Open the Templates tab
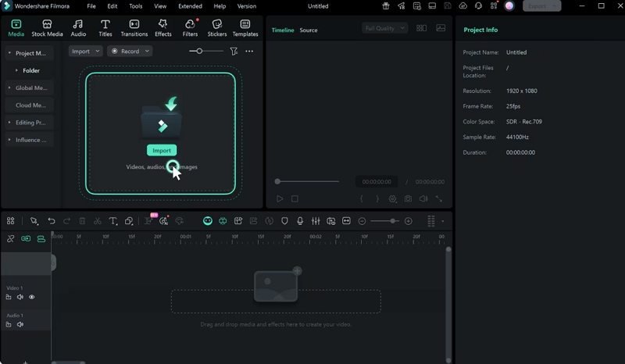625x364 pixels. pyautogui.click(x=245, y=28)
